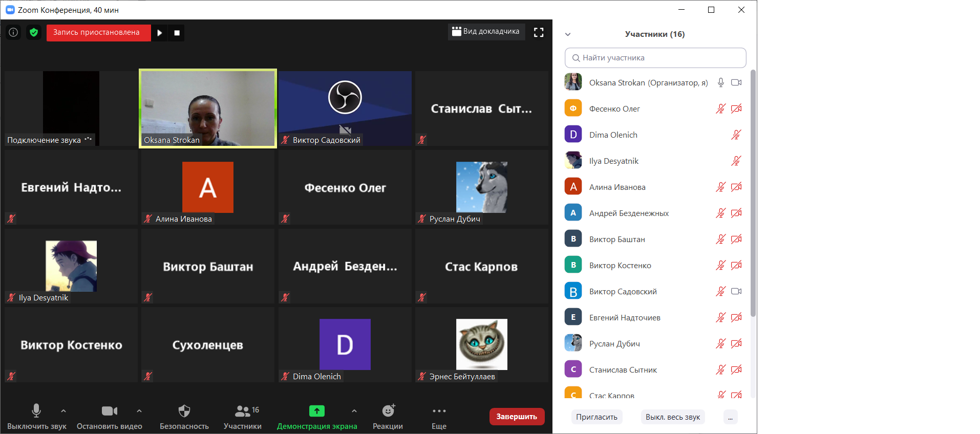980x434 pixels.
Task: Open participants panel more options ellipsis
Action: pos(731,417)
